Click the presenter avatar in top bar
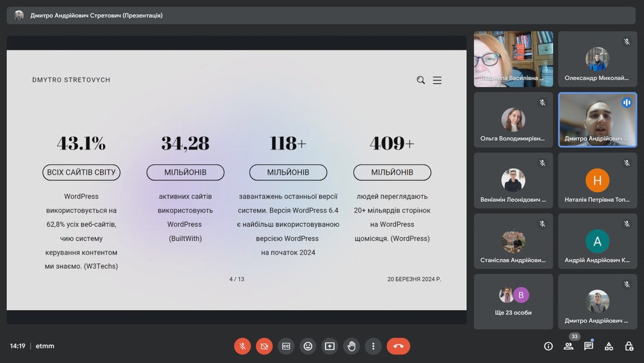This screenshot has width=644, height=363. click(x=19, y=15)
